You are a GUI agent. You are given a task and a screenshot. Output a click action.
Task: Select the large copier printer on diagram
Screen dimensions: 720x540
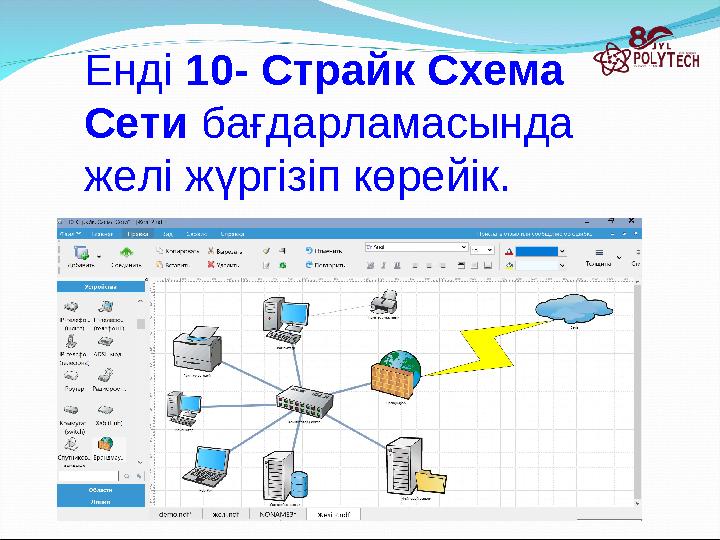pyautogui.click(x=197, y=349)
